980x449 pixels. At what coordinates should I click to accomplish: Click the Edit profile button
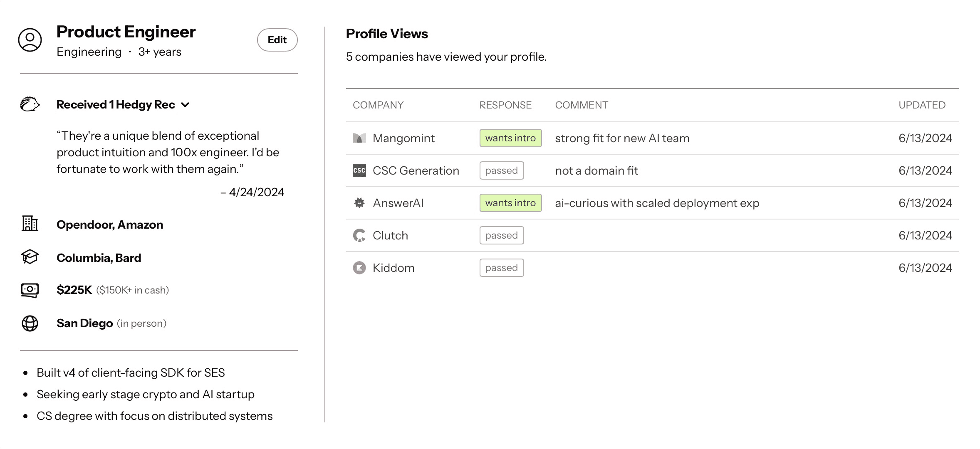(x=277, y=39)
